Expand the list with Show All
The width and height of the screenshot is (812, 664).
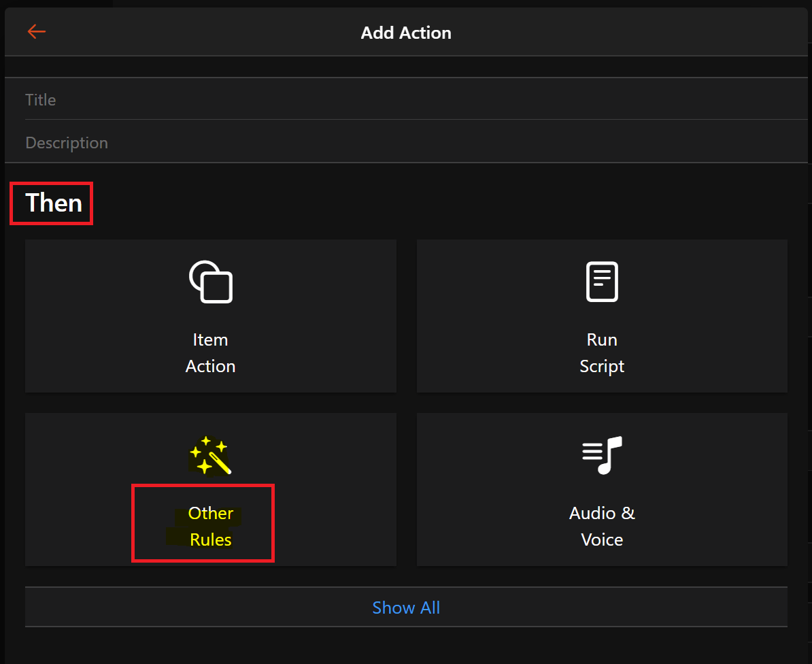[x=406, y=608]
